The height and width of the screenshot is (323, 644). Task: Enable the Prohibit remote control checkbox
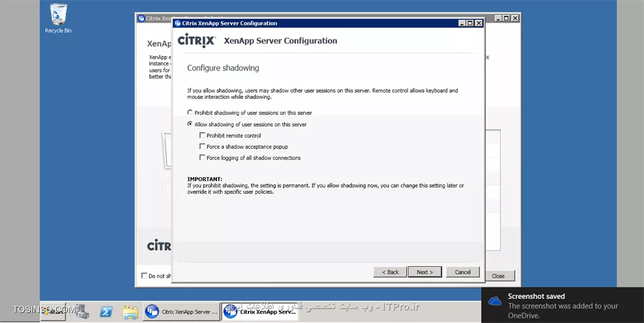(x=203, y=135)
